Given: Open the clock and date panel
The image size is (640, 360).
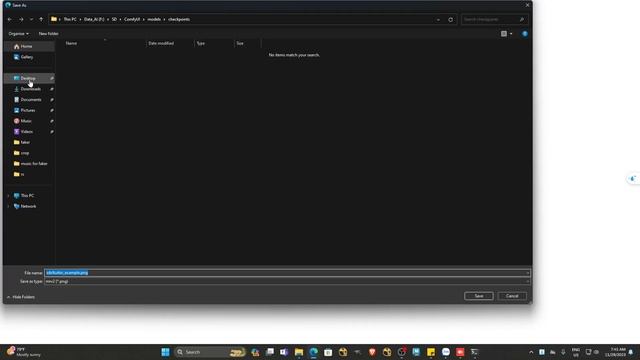Looking at the screenshot, I should (x=615, y=352).
